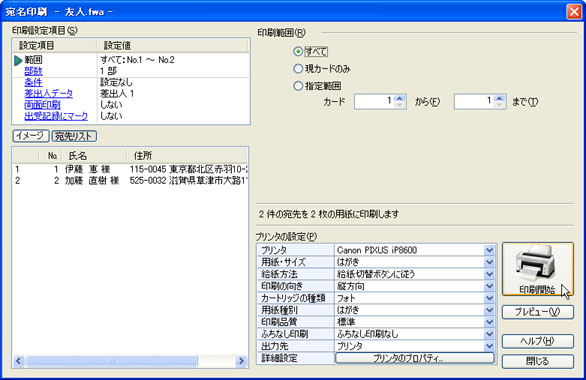The image size is (586, 380).
Task: Open the プリンタ Canon PIXUS dropdown
Action: coord(489,250)
